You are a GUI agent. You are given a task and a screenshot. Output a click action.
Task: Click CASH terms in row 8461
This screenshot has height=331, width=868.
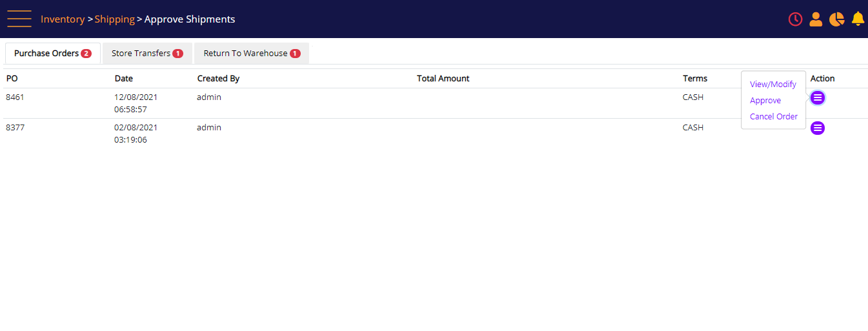[x=693, y=97]
